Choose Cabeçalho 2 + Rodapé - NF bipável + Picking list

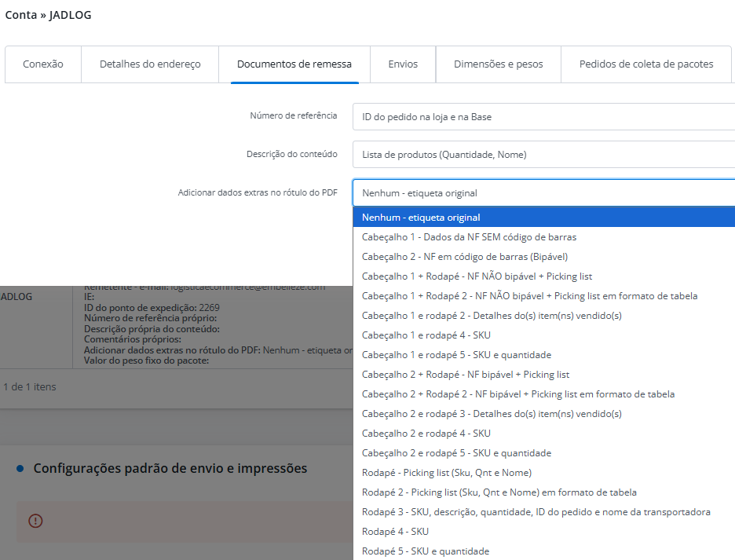pyautogui.click(x=543, y=375)
